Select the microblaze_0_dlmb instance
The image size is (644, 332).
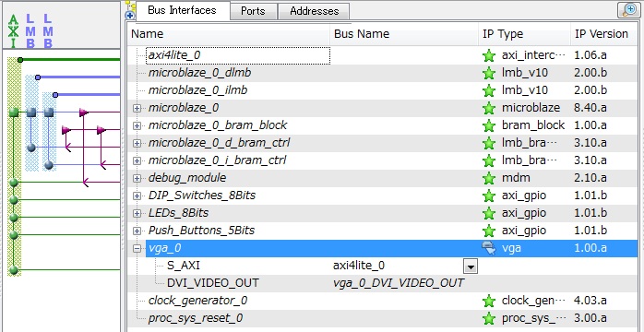click(199, 73)
